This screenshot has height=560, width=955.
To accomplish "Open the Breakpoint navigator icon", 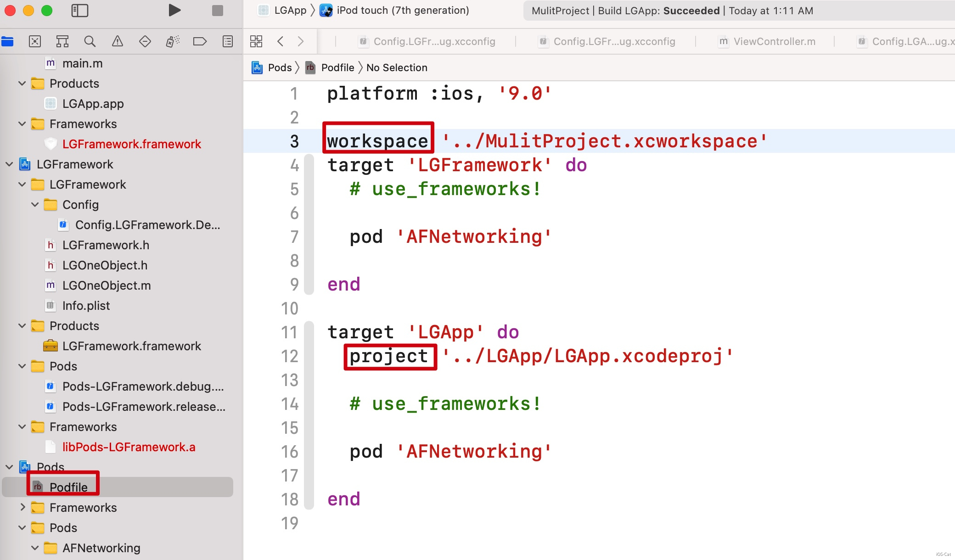I will pos(200,41).
